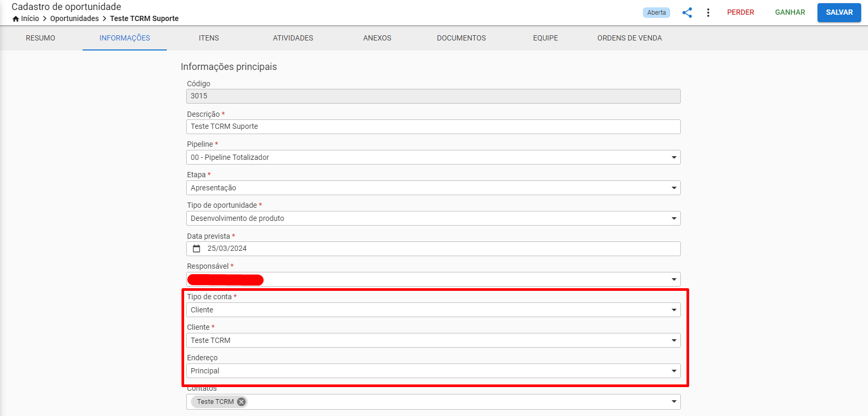Open the Contatos dropdown arrow
The height and width of the screenshot is (416, 868).
tap(674, 402)
